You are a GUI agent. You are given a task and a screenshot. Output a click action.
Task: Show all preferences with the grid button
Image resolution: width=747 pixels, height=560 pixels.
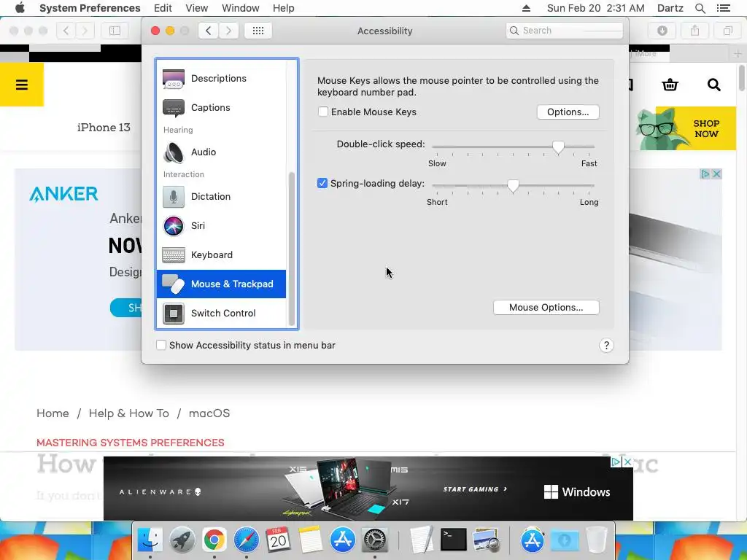click(258, 31)
